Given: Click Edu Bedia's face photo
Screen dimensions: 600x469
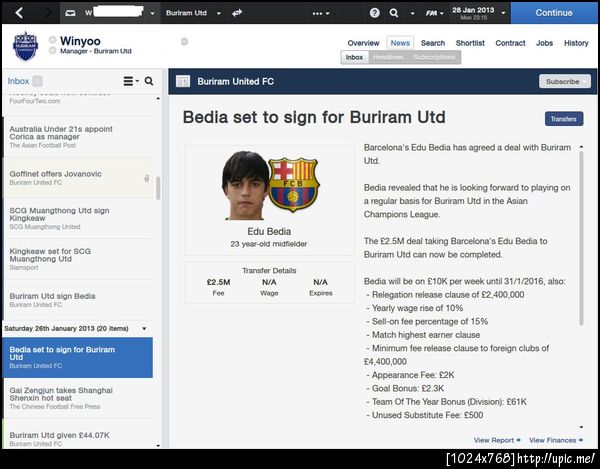Looking at the screenshot, I should 245,186.
